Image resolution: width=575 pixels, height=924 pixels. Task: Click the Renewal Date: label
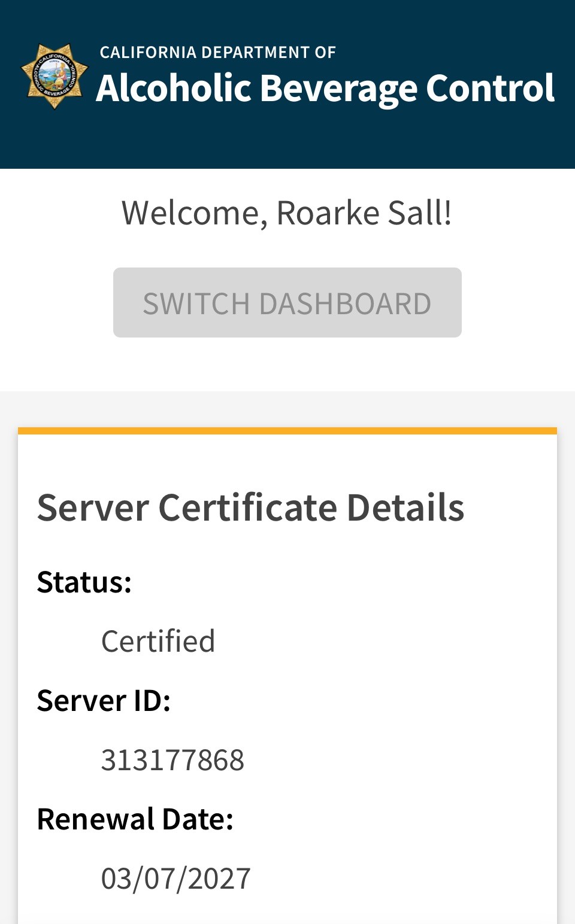[135, 819]
